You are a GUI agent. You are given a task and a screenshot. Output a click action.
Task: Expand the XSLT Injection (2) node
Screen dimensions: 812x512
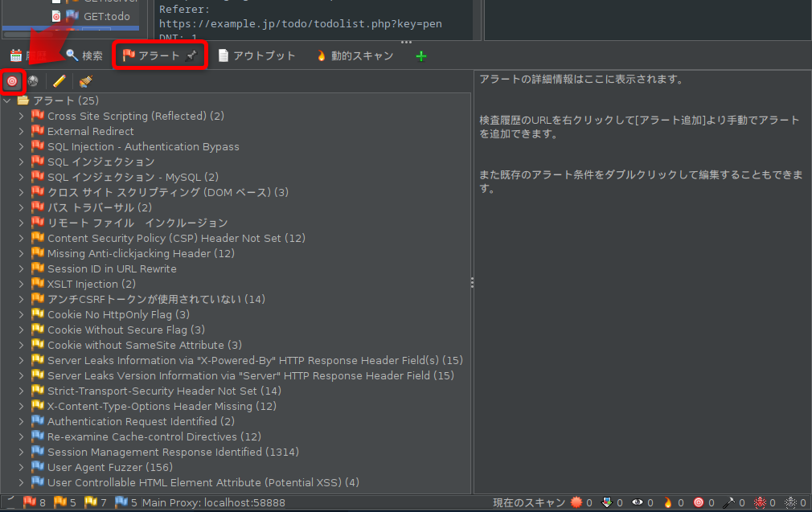coord(21,285)
